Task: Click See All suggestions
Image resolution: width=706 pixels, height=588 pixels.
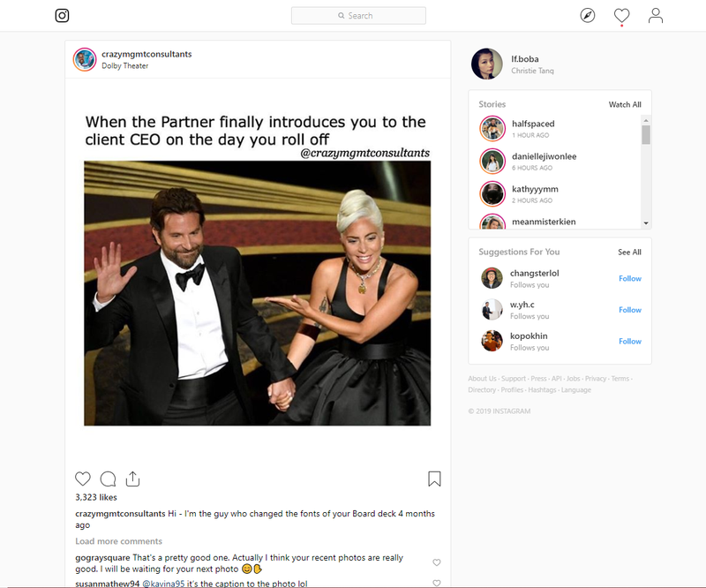Action: [629, 252]
